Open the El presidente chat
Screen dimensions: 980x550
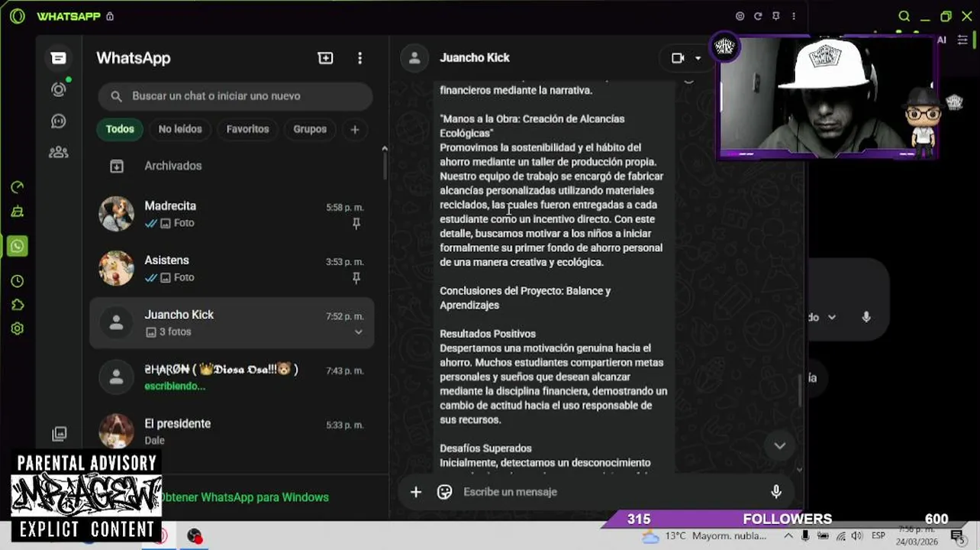point(232,432)
